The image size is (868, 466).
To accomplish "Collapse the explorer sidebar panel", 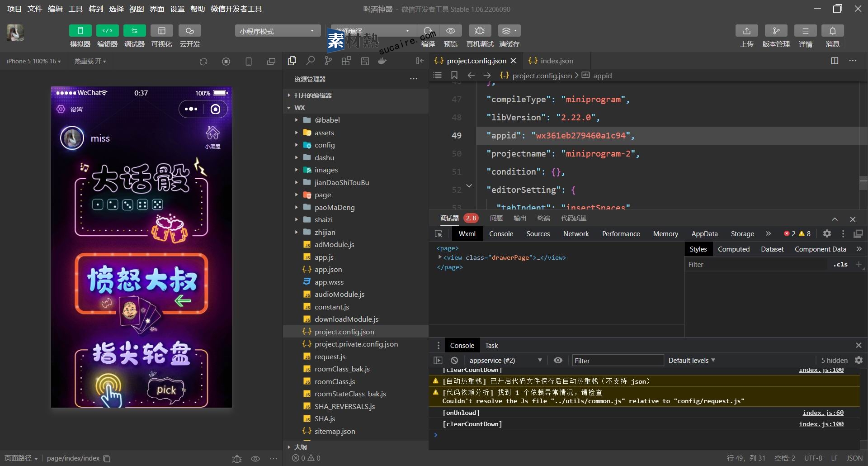I will coord(420,61).
